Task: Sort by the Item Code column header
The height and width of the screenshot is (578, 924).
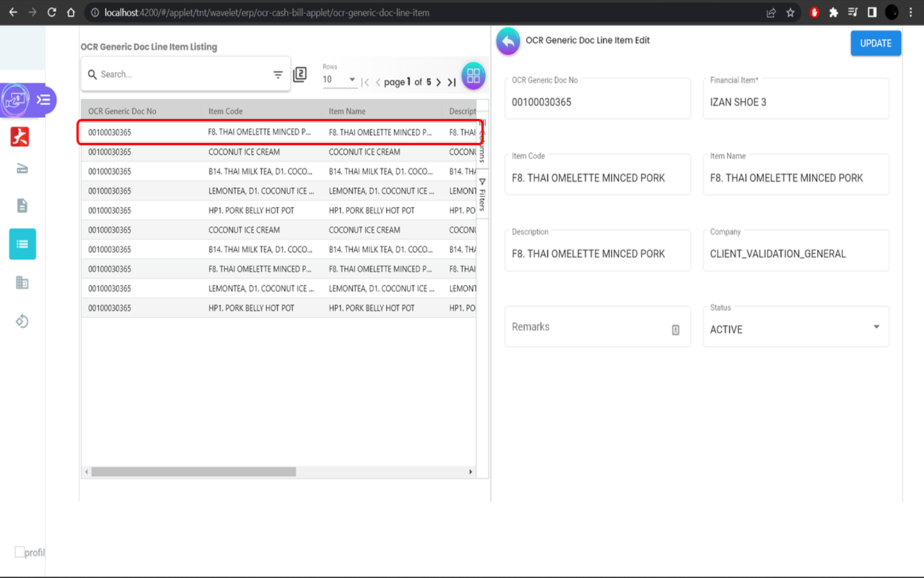Action: point(226,111)
